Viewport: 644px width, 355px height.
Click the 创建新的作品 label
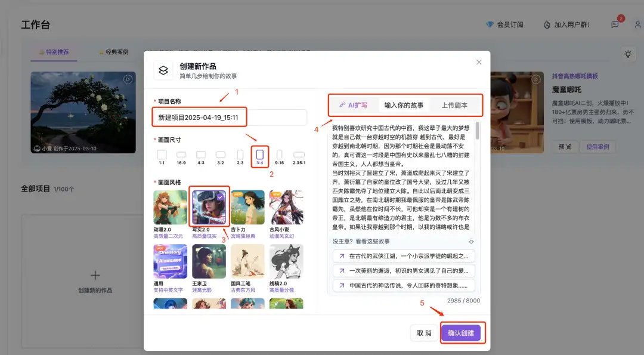[x=95, y=291]
